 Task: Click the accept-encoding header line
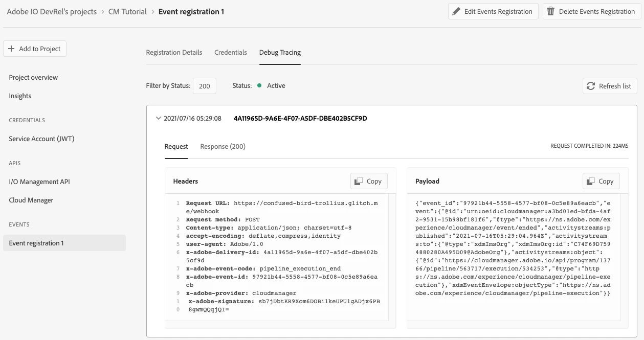263,236
